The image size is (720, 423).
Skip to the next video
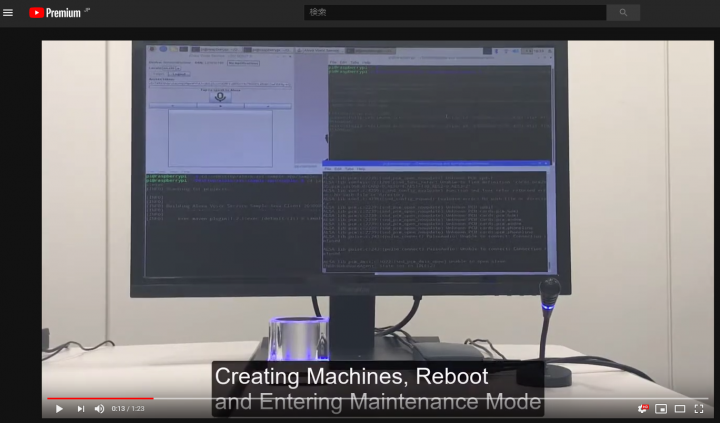tap(81, 408)
